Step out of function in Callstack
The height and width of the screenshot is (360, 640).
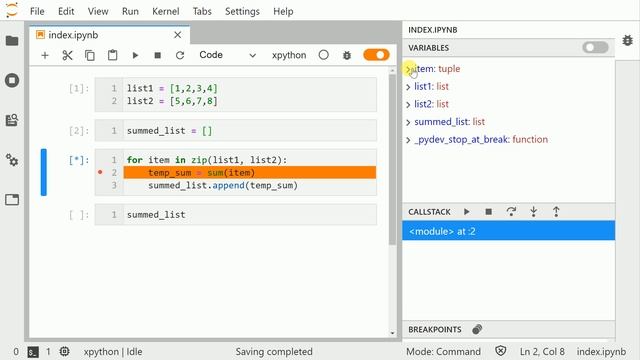pos(556,211)
